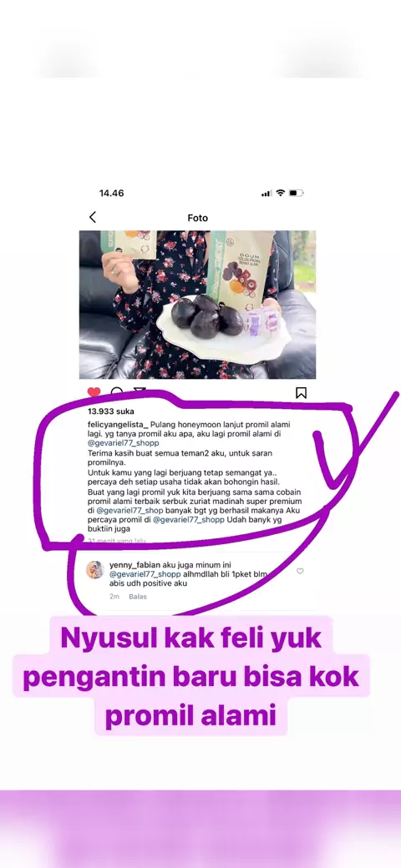Tap the Foto header title

(x=197, y=218)
